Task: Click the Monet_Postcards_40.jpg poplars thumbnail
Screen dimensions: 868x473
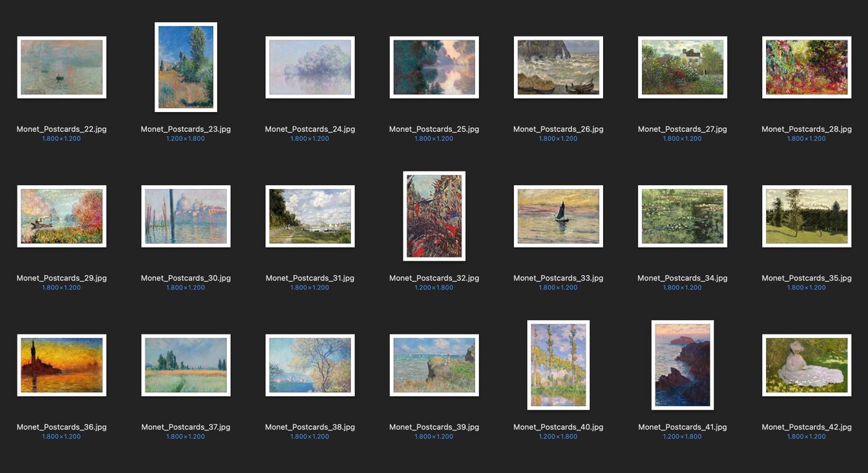Action: pyautogui.click(x=559, y=365)
